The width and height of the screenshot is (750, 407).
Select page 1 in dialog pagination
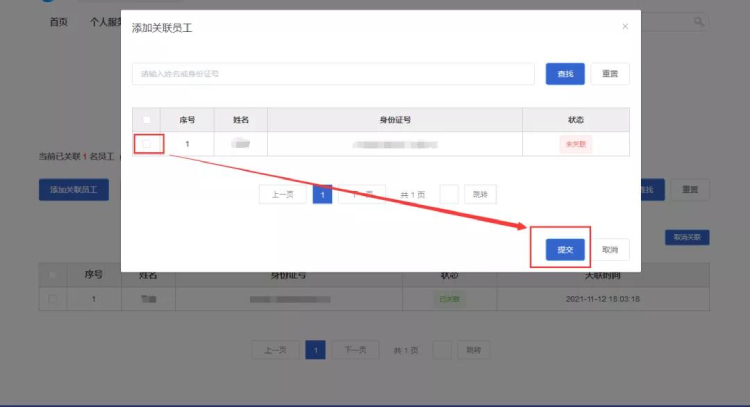coord(322,194)
